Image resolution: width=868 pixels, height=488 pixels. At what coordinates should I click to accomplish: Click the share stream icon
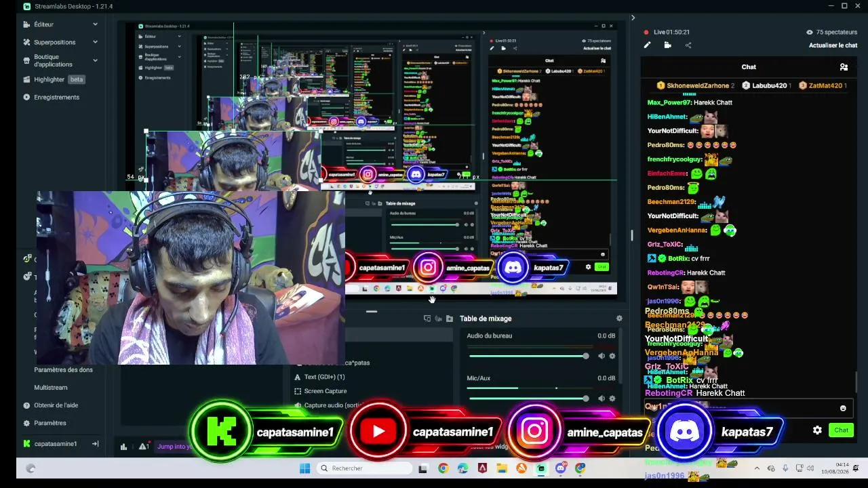coord(688,45)
